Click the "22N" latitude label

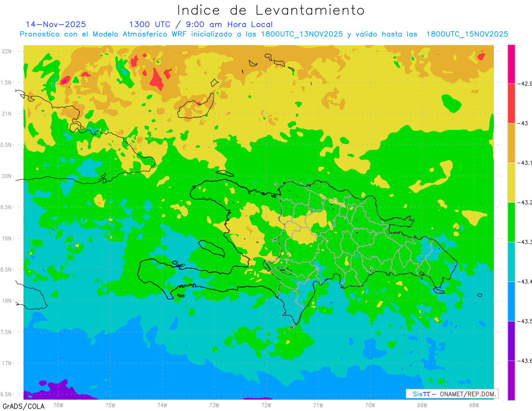8,51
